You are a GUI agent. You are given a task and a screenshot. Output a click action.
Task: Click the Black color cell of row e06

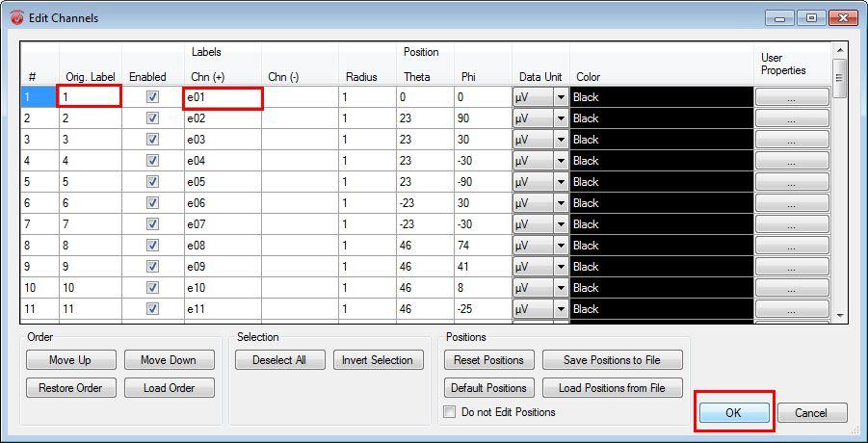(x=662, y=203)
